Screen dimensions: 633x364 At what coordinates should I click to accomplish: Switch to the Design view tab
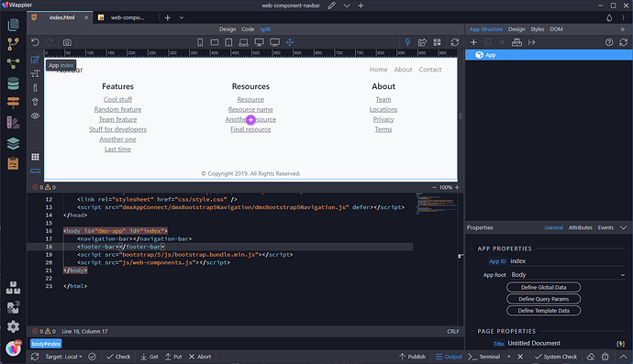pos(228,29)
